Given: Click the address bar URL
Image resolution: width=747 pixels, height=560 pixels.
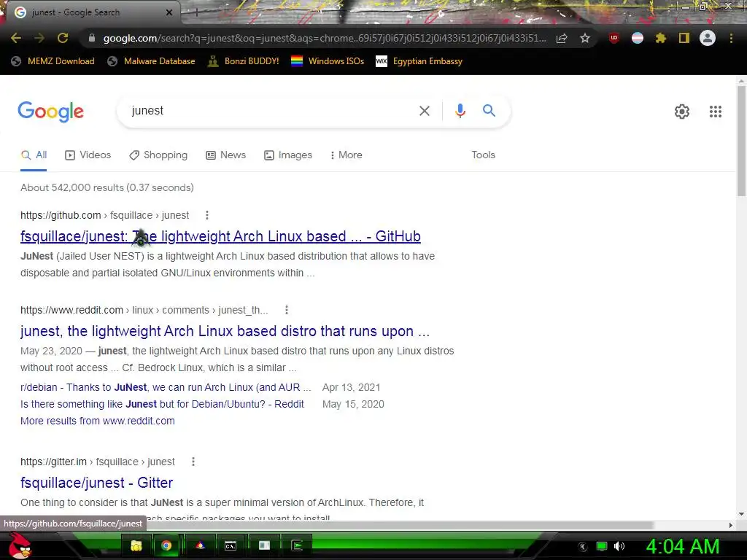Looking at the screenshot, I should point(325,38).
